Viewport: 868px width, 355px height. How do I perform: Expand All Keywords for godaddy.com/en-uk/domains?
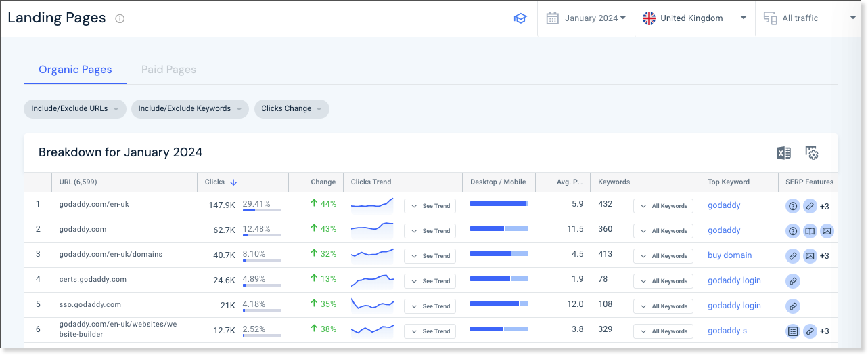(663, 256)
